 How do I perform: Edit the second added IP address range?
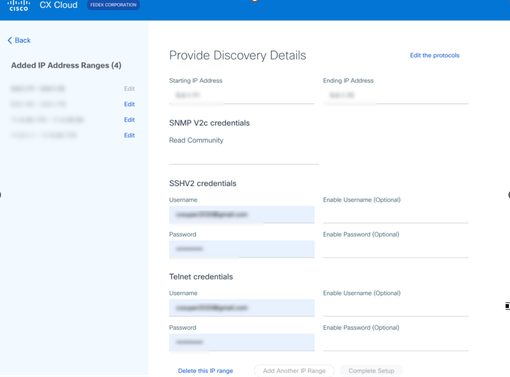(x=129, y=104)
